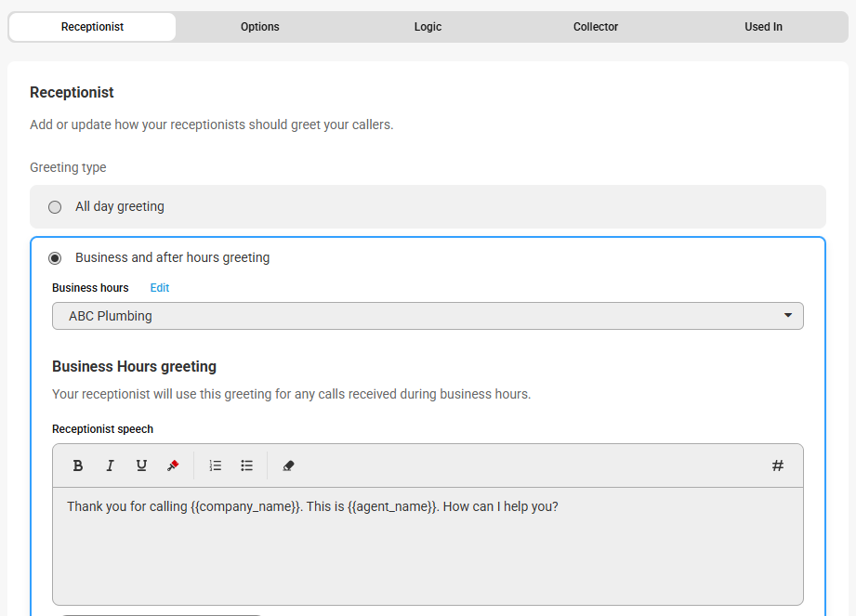Screen dimensions: 856x616
Task: Open the Options tab
Action: click(260, 27)
